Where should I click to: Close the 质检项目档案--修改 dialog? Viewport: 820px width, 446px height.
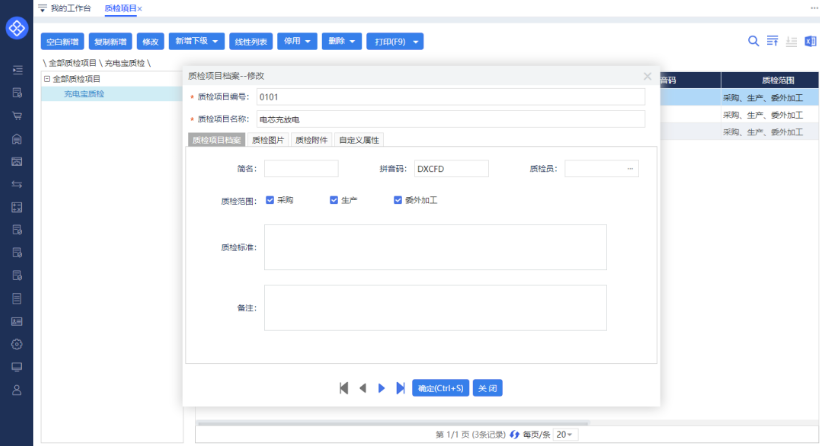(647, 76)
